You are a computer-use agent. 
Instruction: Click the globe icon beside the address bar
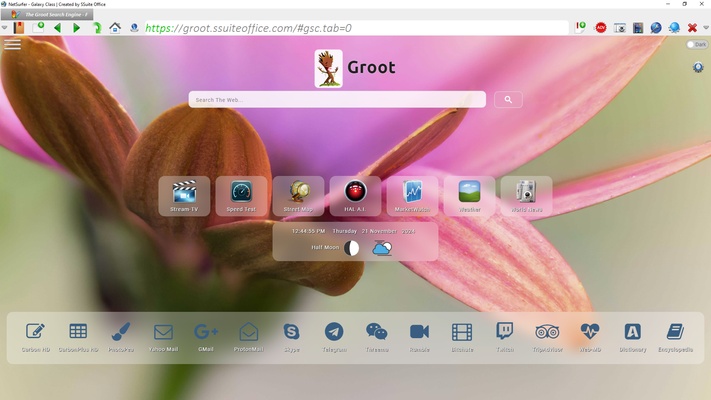pos(134,28)
